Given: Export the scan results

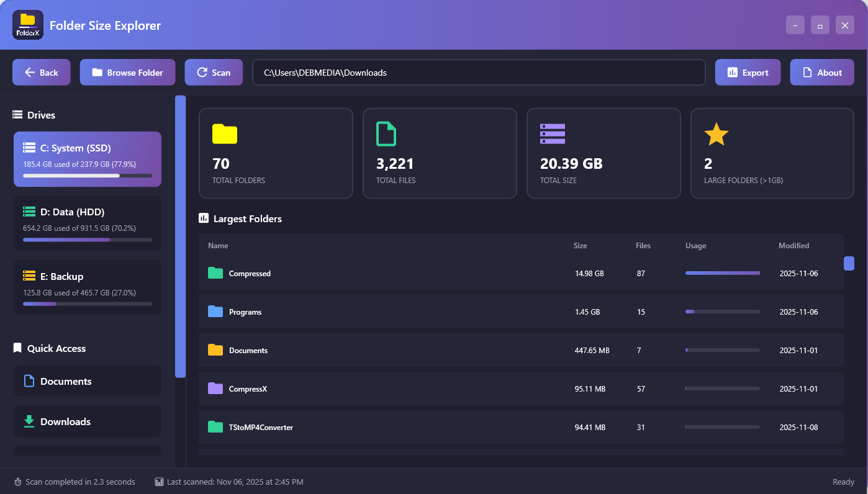Looking at the screenshot, I should 748,72.
